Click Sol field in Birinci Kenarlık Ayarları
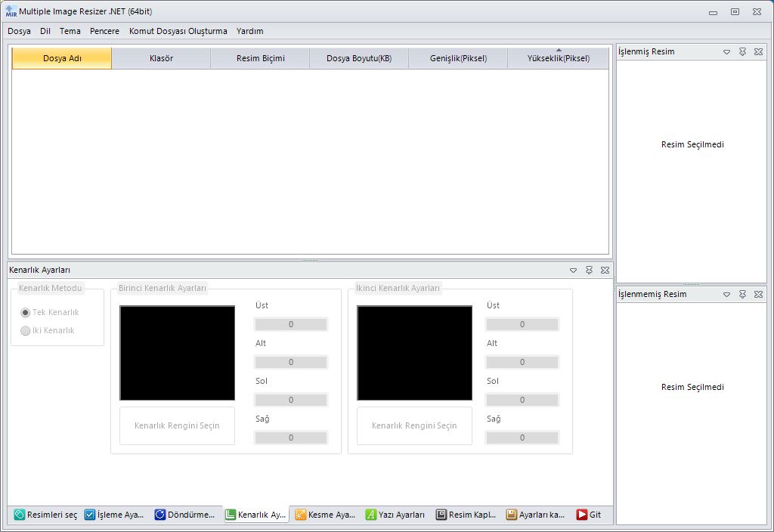 [x=291, y=400]
